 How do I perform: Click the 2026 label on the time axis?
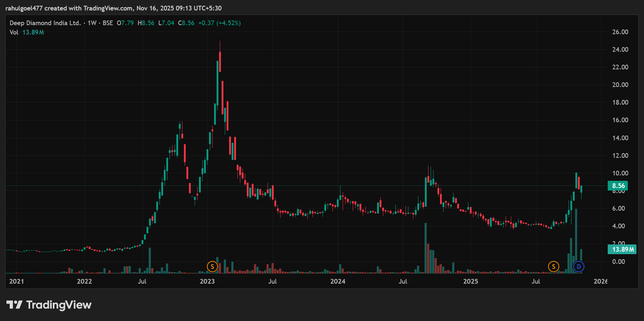click(601, 281)
